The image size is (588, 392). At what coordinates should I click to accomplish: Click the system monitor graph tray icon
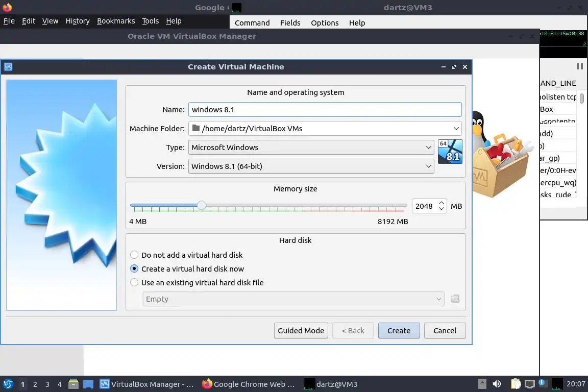click(557, 384)
